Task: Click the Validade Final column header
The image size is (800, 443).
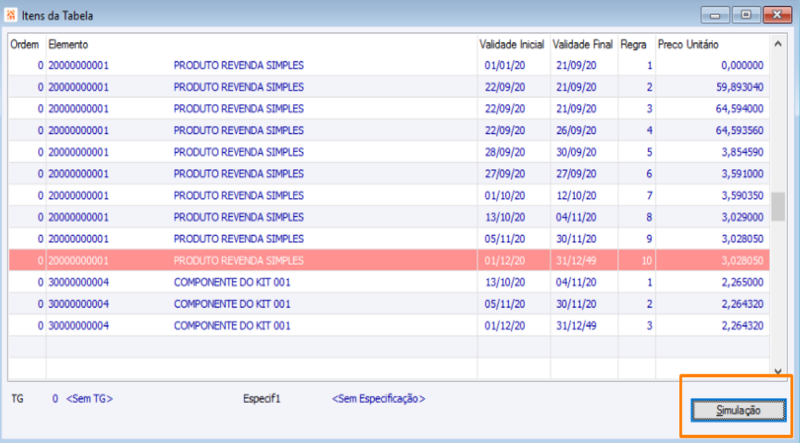Action: 582,44
